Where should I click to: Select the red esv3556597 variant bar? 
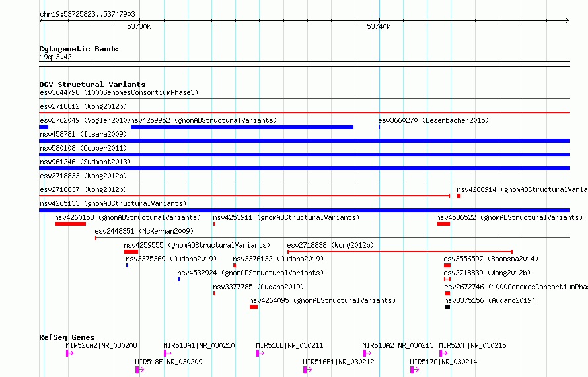(447, 265)
